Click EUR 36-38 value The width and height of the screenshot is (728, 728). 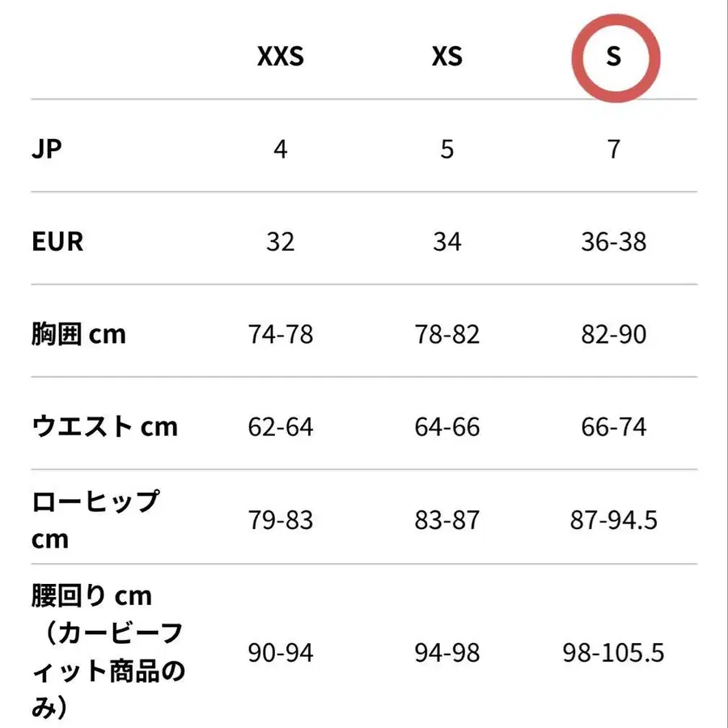(614, 242)
